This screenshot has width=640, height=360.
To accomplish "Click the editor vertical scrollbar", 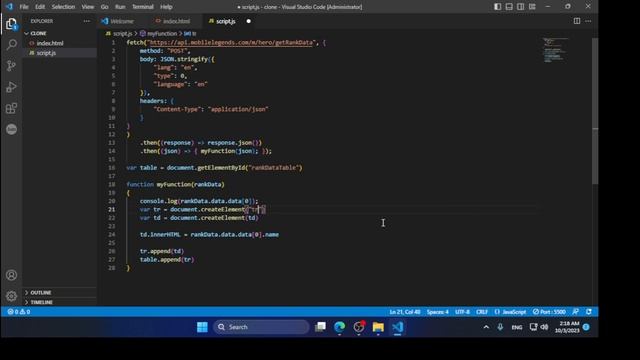I will point(595,111).
